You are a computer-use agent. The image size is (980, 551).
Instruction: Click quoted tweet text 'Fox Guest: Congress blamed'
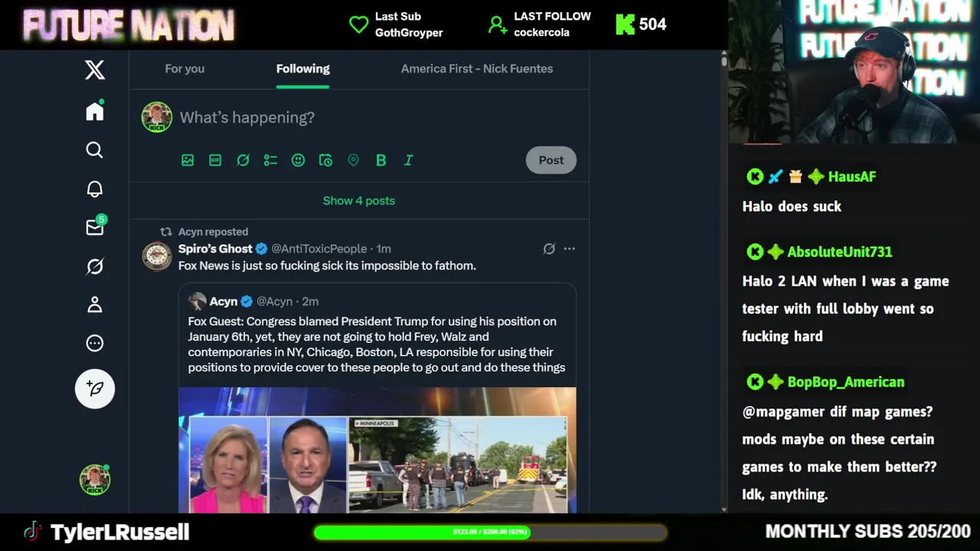377,344
